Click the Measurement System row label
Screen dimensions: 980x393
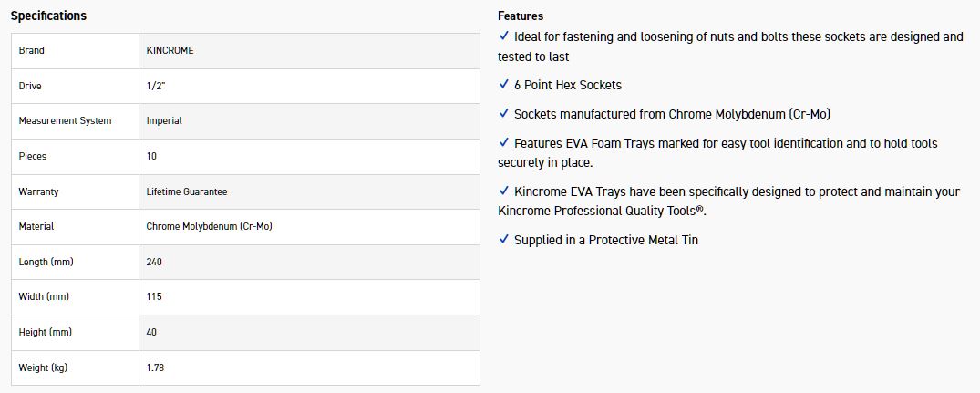[x=65, y=120]
